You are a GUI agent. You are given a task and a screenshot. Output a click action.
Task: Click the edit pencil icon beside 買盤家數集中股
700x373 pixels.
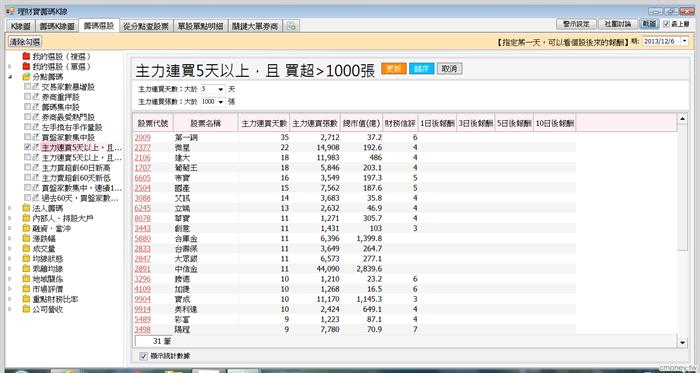pyautogui.click(x=36, y=137)
